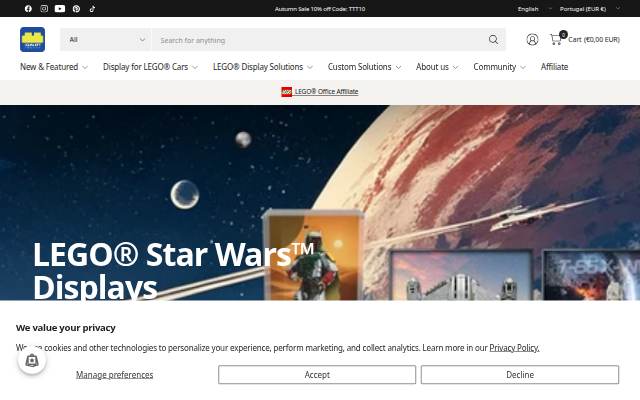Open the shopping cart icon
640x400 pixels.
[x=556, y=40]
